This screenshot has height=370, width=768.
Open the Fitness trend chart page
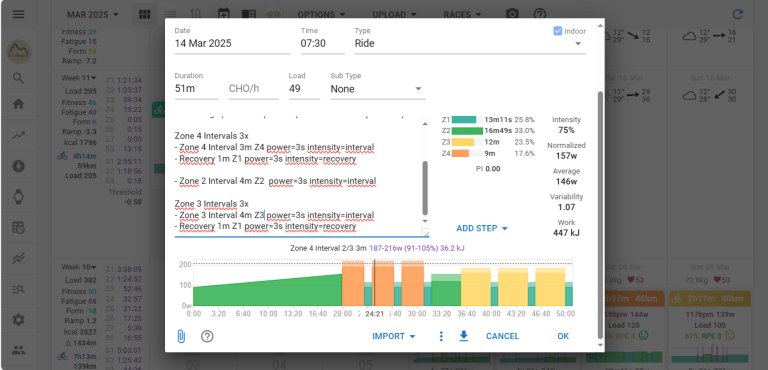[x=18, y=136]
